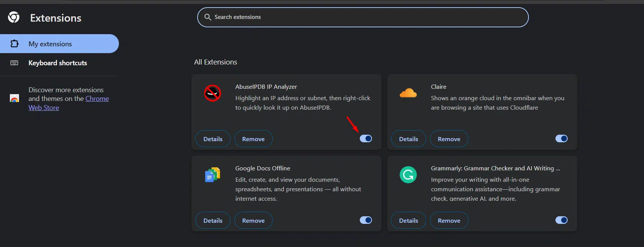The width and height of the screenshot is (644, 247).
Task: Turn off the Claire extension toggle
Action: (x=562, y=138)
